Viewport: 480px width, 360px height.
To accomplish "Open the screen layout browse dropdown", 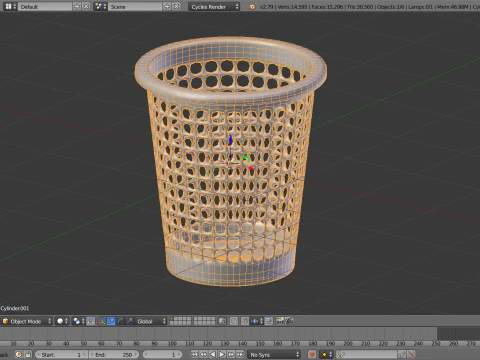I will [x=11, y=6].
